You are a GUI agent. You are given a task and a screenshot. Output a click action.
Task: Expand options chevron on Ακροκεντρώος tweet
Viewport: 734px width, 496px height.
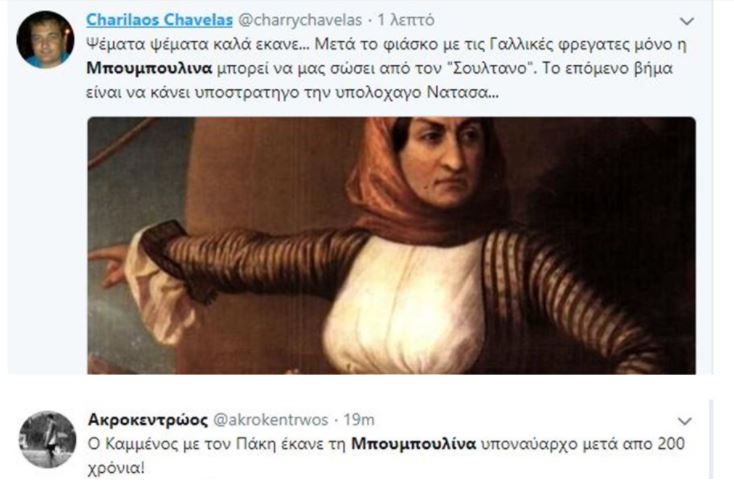pos(685,422)
